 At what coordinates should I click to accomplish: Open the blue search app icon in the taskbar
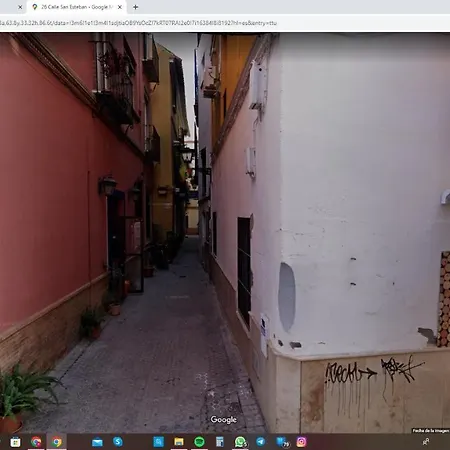point(158,442)
